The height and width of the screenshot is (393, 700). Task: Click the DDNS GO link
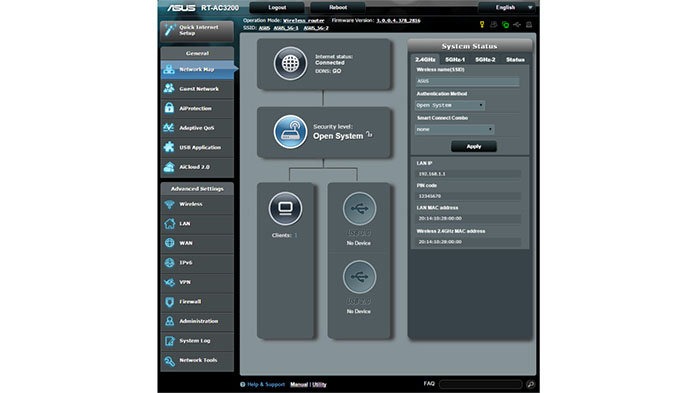(337, 71)
